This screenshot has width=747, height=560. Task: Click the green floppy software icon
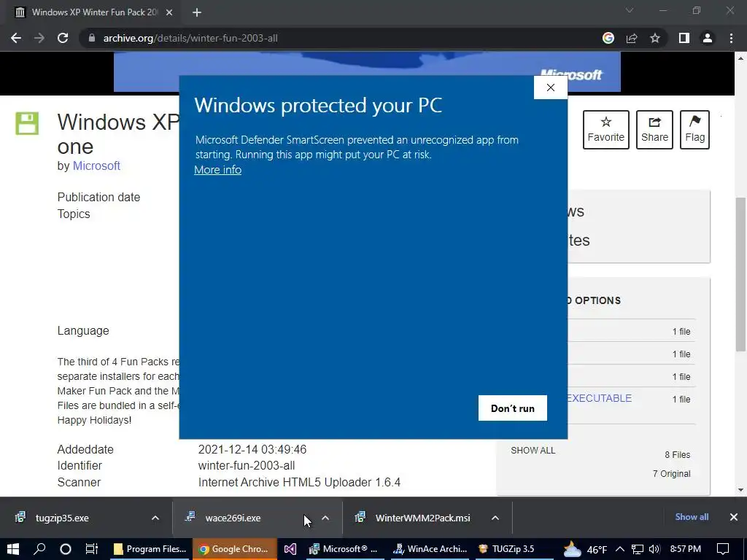pos(27,123)
